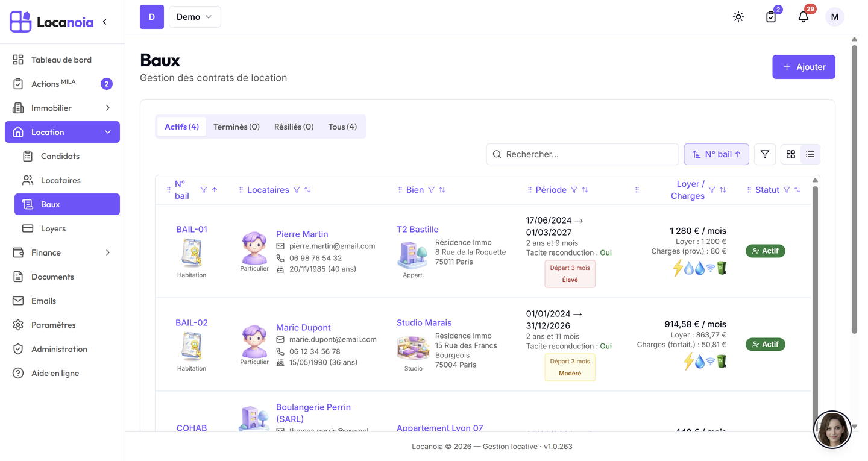Open the assistant avatar chat bubble

(832, 430)
